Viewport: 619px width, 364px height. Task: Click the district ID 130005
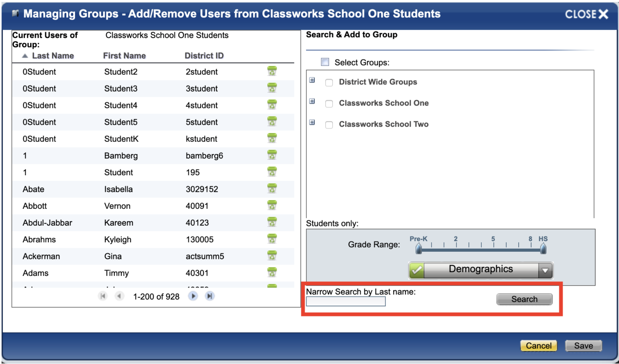200,240
